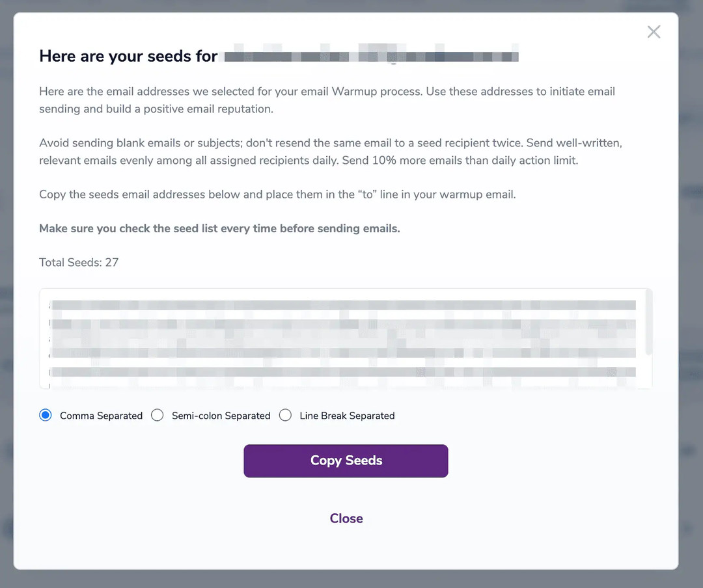Select the blurred email address in the title
This screenshot has height=588, width=703.
371,55
